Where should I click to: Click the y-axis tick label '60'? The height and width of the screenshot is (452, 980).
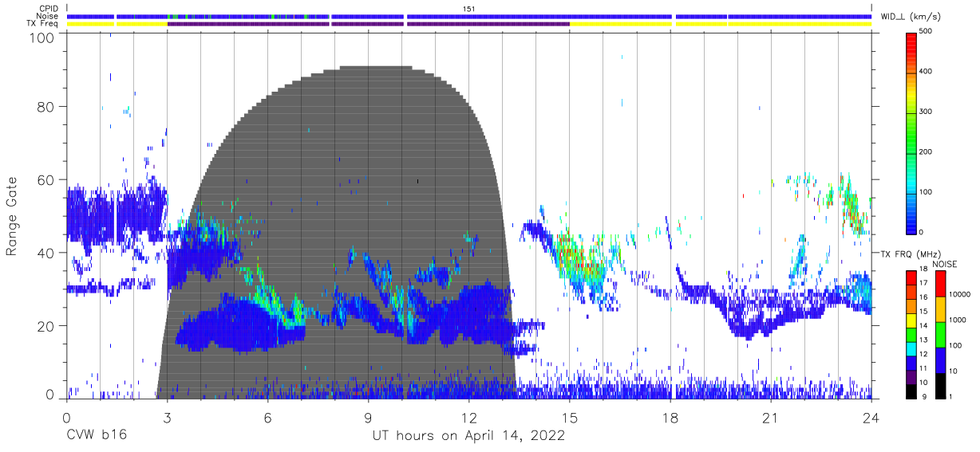pos(46,179)
